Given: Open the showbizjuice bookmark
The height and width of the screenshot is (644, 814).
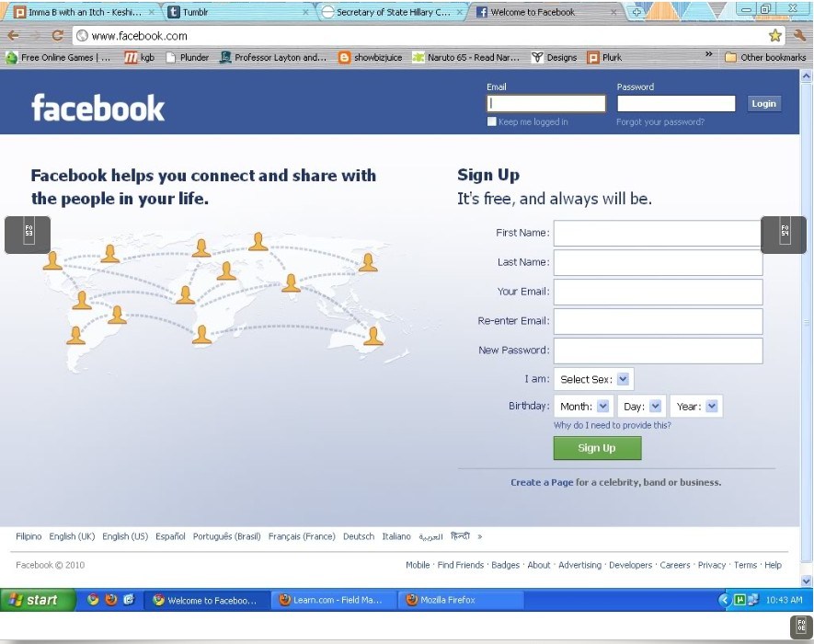Looking at the screenshot, I should (x=370, y=58).
